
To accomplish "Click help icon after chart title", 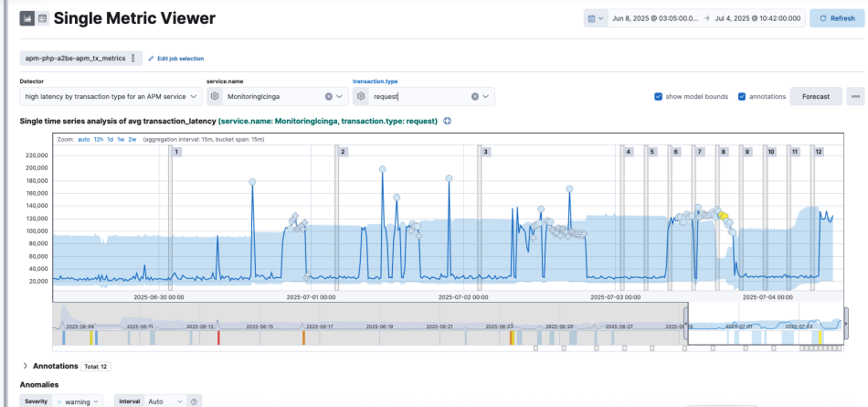I will click(448, 121).
